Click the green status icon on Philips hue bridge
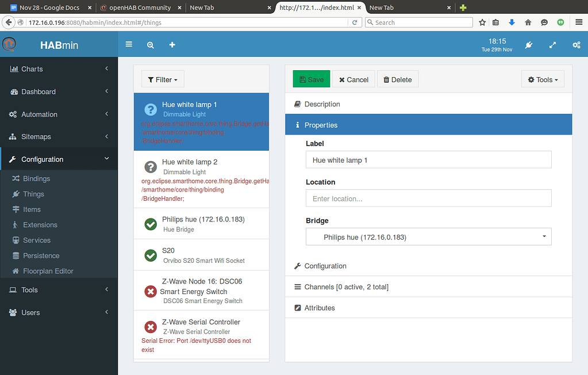 (x=150, y=224)
